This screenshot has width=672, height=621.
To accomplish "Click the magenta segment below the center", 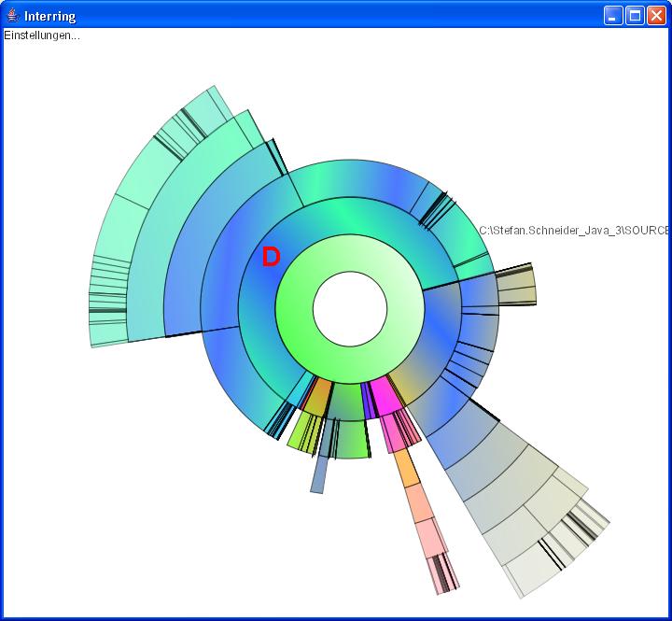I will click(385, 395).
